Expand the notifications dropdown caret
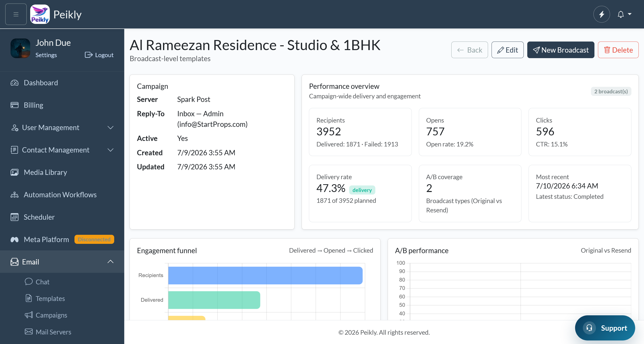The image size is (644, 344). point(630,14)
